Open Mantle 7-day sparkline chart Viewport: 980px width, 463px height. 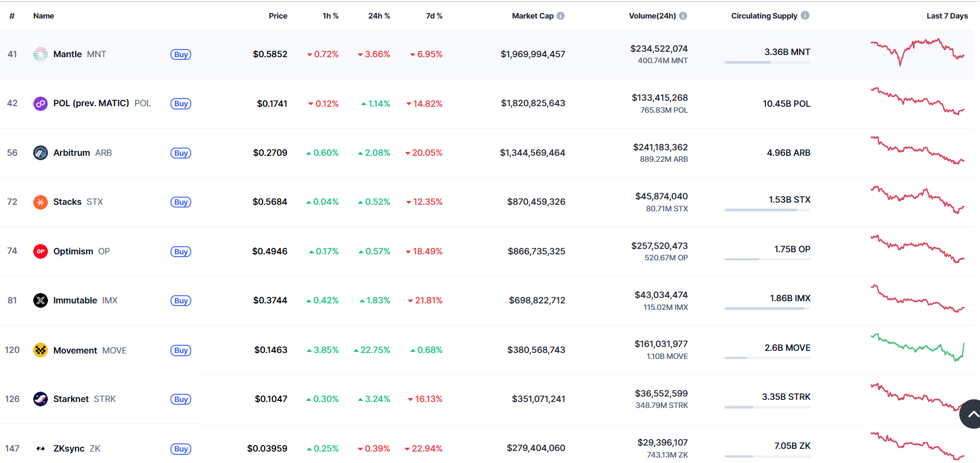917,52
